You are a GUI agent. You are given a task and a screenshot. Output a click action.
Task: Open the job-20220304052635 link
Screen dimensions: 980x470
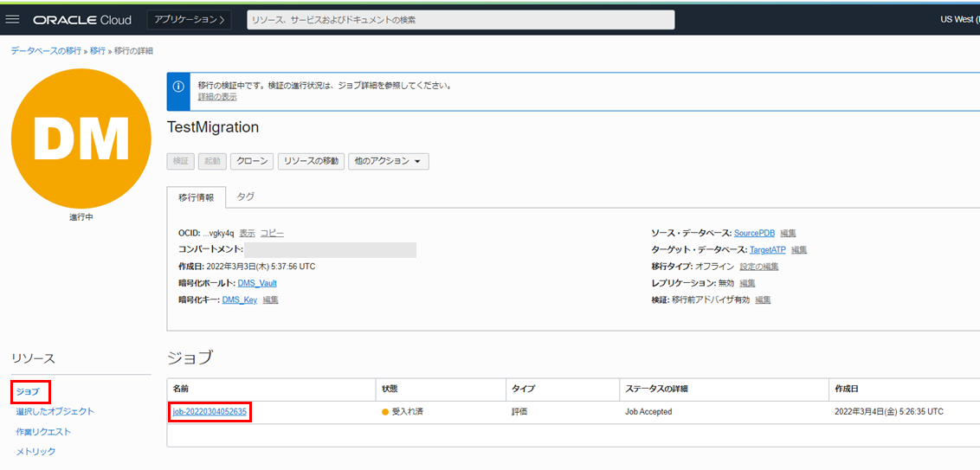[x=210, y=412]
